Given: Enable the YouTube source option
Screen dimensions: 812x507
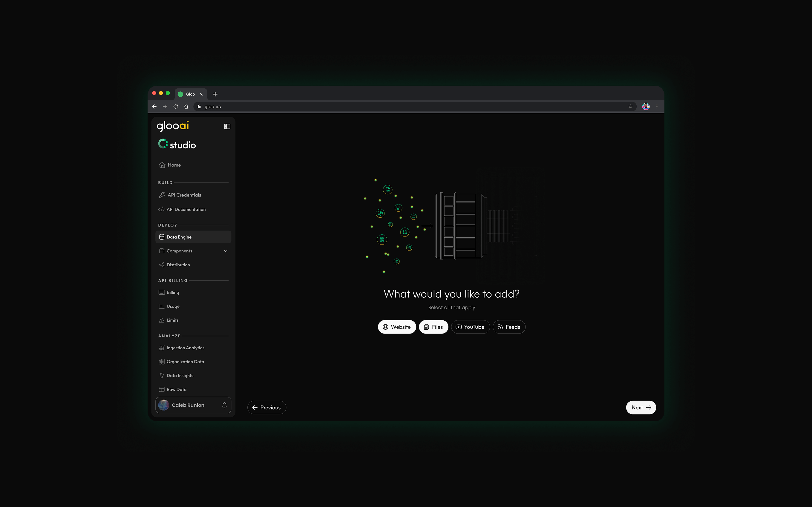Looking at the screenshot, I should [x=470, y=327].
